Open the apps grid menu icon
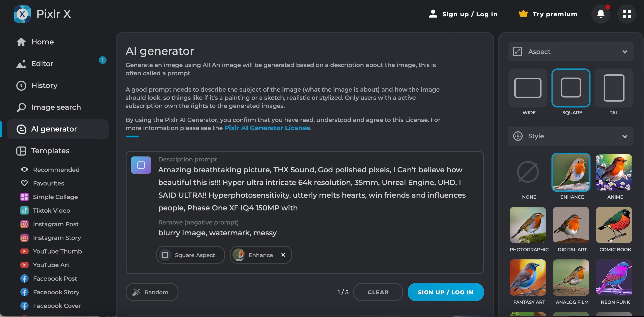 (627, 14)
